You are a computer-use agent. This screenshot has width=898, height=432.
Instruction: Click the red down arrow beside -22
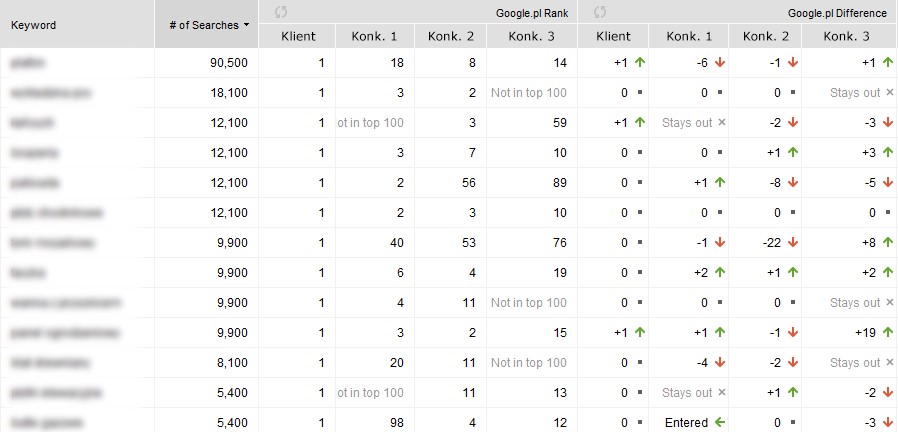pyautogui.click(x=805, y=243)
